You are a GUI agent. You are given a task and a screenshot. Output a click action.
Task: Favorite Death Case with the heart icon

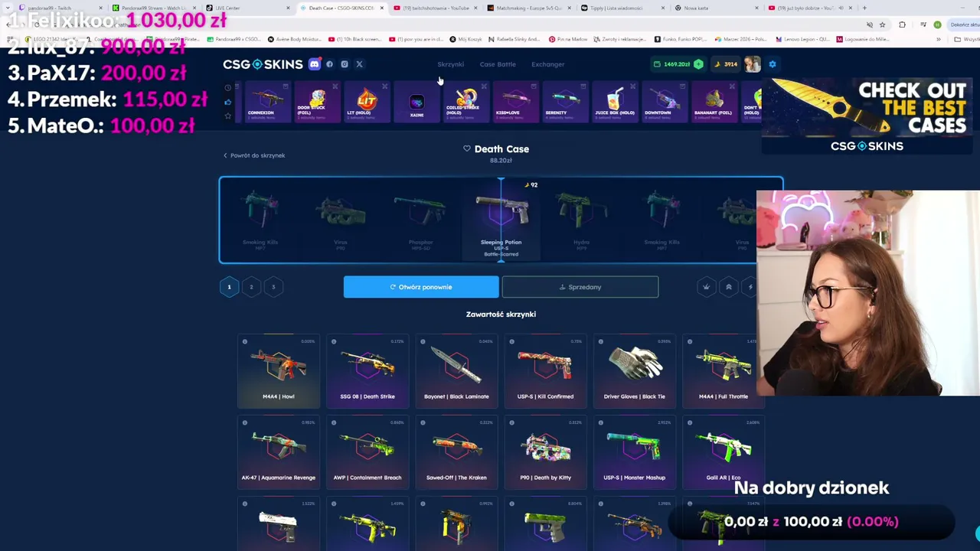click(x=467, y=148)
